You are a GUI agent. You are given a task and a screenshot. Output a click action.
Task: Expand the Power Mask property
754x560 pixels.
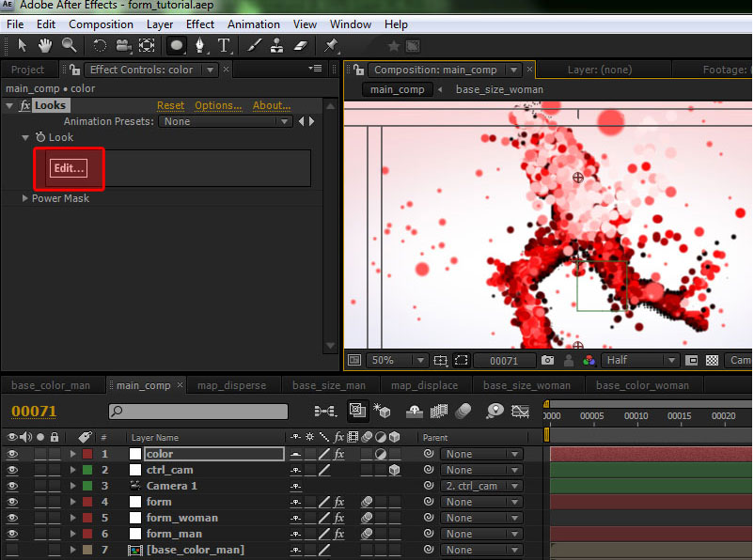[25, 198]
